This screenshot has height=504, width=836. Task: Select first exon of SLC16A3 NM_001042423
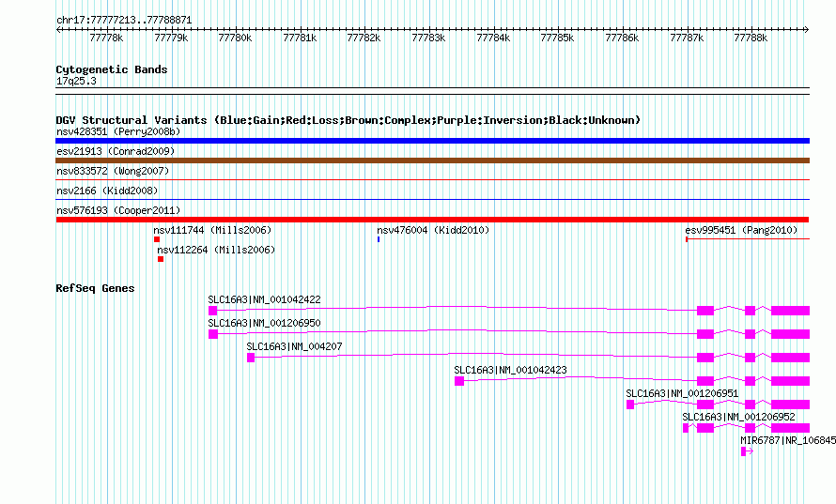pos(459,381)
